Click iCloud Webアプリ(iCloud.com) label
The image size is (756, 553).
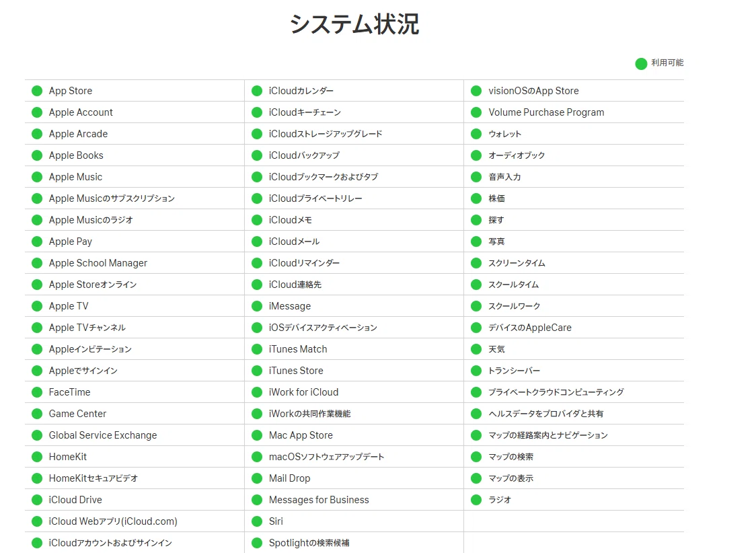[x=113, y=521]
